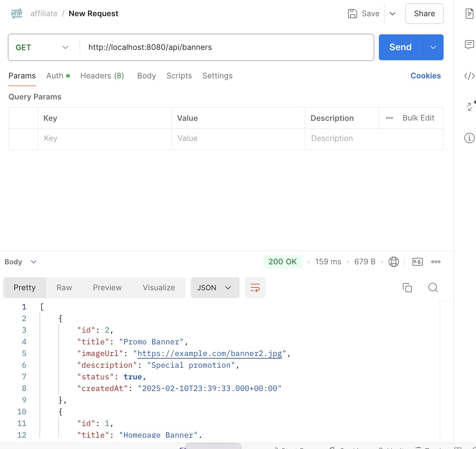This screenshot has height=449, width=476.
Task: Select the Raw view tab
Action: tap(64, 288)
